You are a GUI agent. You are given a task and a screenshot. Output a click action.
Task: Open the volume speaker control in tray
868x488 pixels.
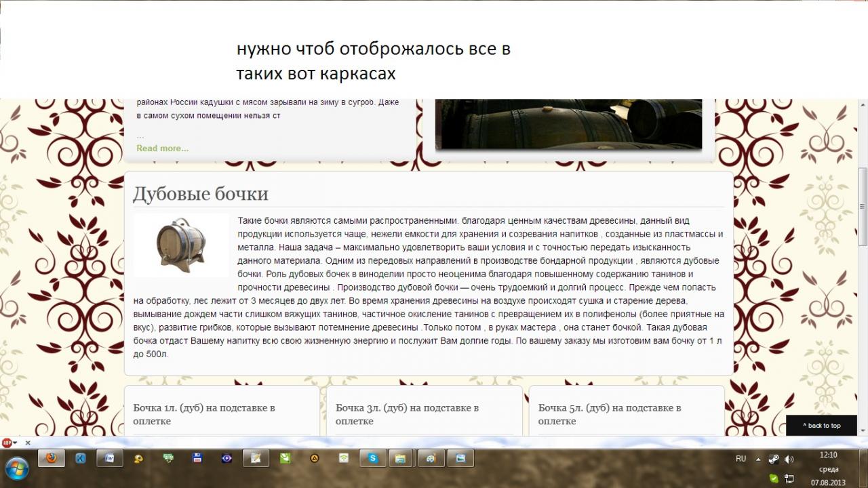point(789,459)
